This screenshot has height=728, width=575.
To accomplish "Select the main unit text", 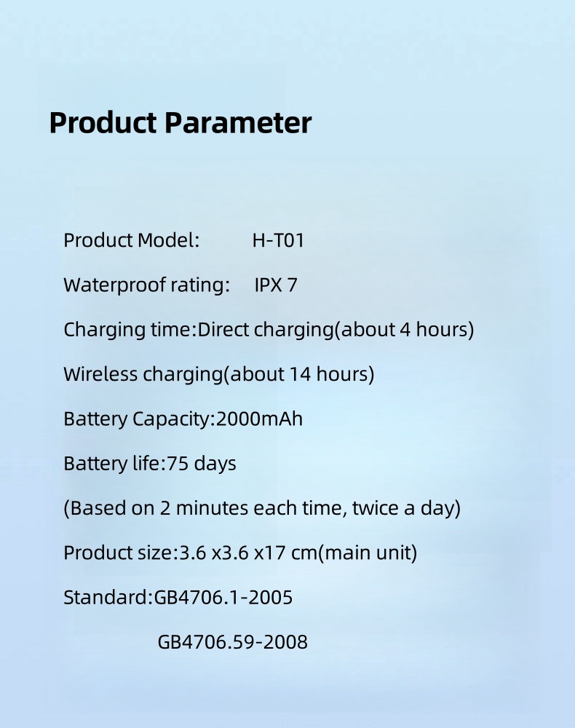I will pos(368,553).
